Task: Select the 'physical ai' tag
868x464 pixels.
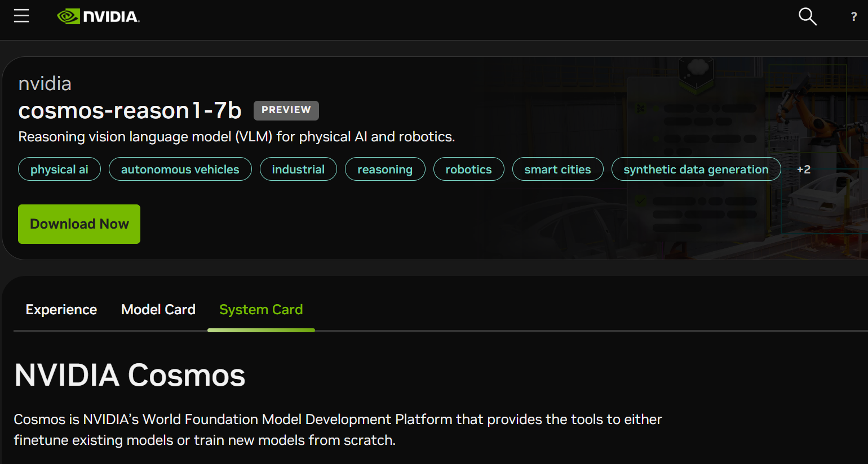Action: click(59, 169)
